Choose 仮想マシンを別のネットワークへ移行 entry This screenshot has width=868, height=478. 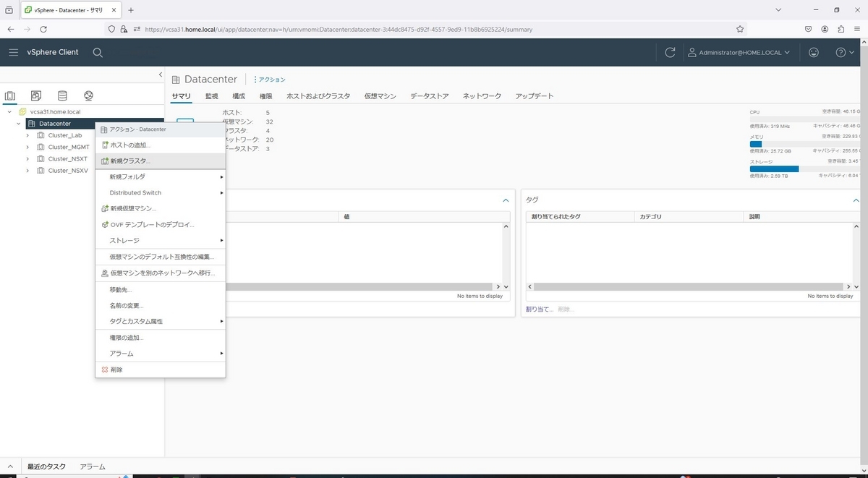pyautogui.click(x=161, y=273)
